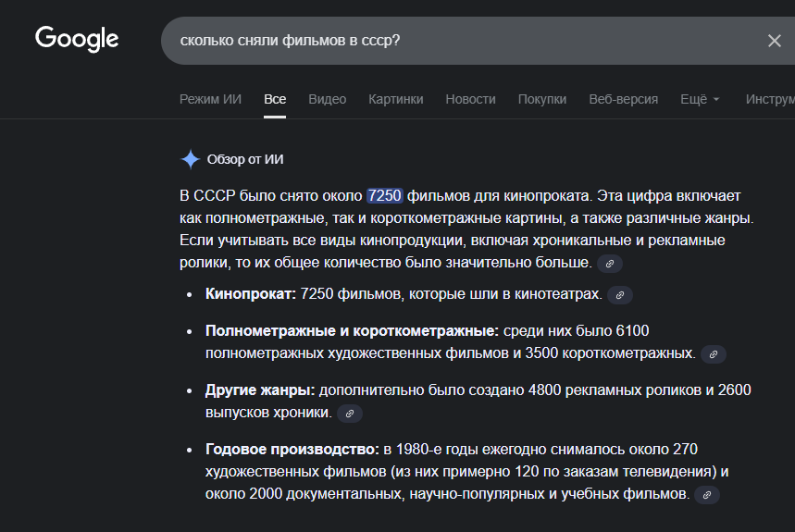Click the Google logo

point(77,39)
